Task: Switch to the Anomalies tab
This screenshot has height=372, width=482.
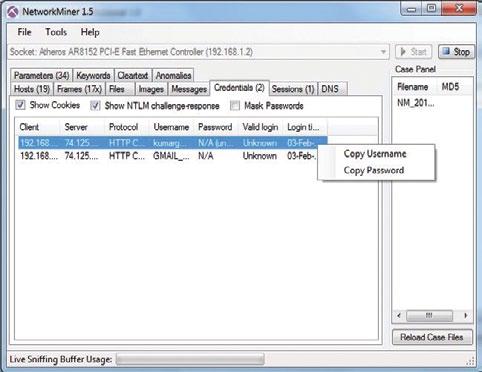Action: pyautogui.click(x=173, y=75)
